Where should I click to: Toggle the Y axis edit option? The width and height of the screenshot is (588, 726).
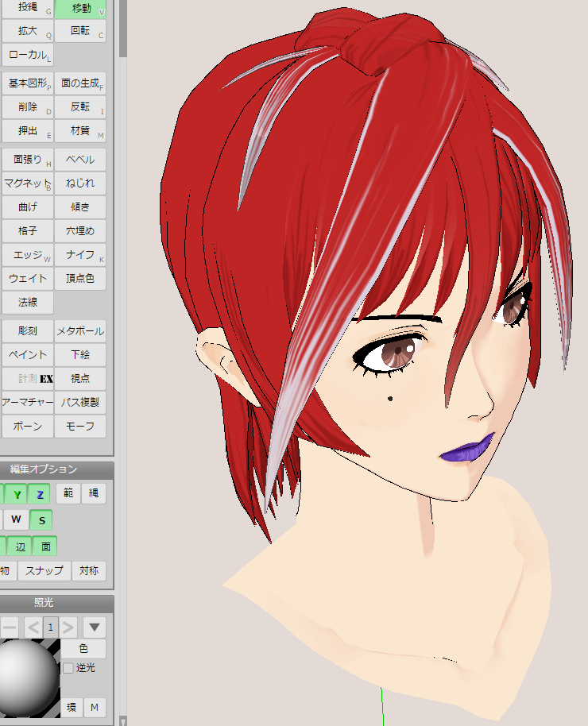(16, 495)
